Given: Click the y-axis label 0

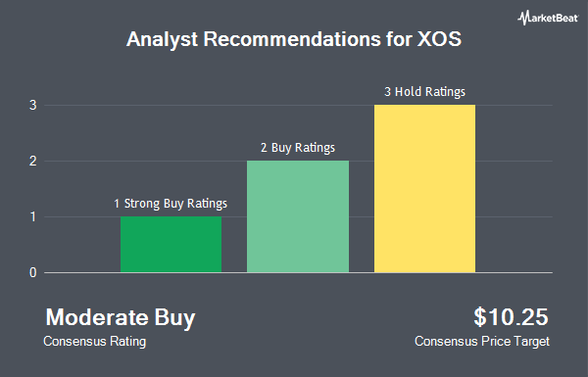Looking at the screenshot, I should tap(33, 273).
